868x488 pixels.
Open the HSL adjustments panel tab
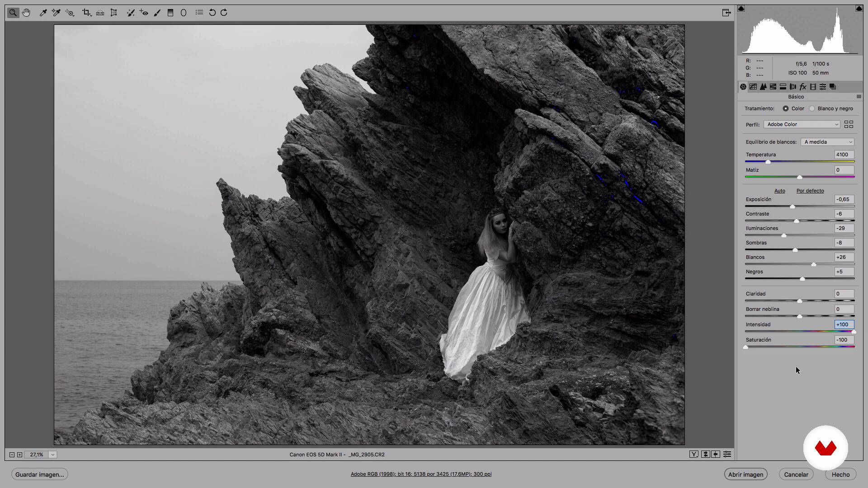(x=773, y=87)
